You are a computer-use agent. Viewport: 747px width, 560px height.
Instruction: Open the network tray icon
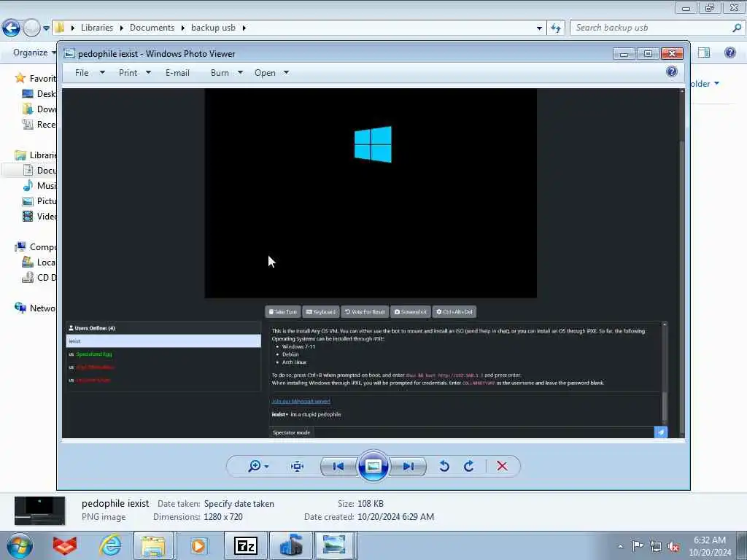tap(656, 546)
